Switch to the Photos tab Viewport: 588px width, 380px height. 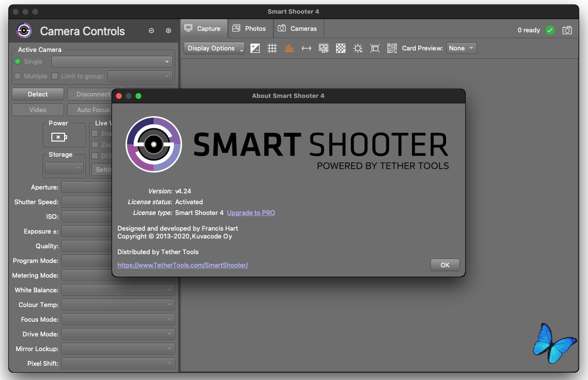249,28
